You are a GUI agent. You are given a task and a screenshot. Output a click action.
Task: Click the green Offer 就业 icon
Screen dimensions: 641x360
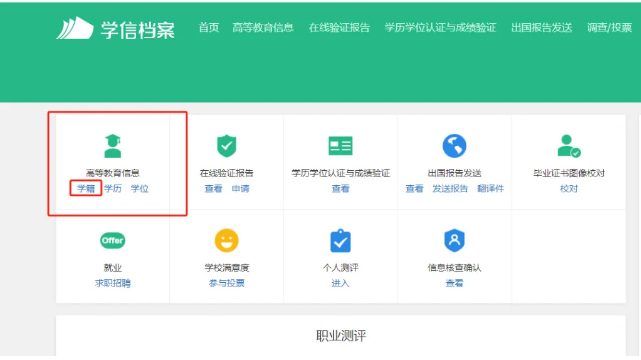112,240
